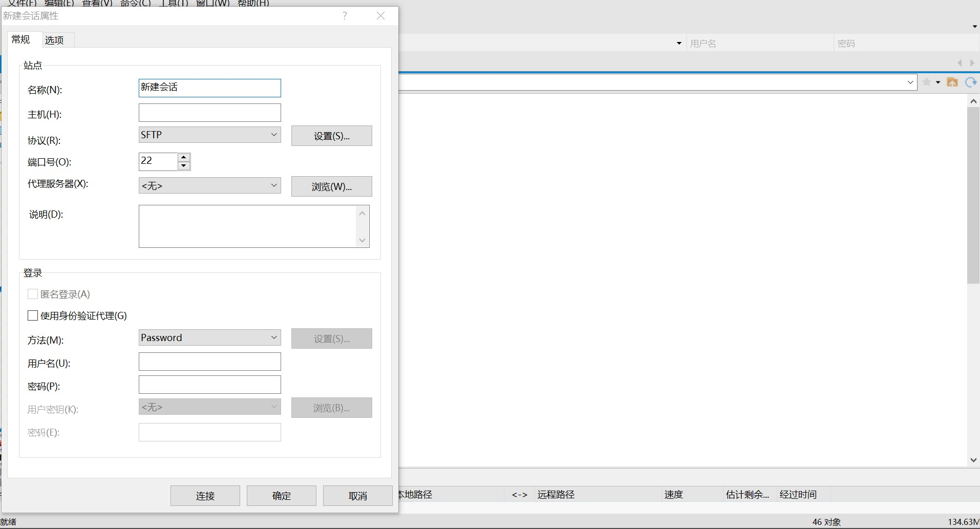
Task: Click the 名称 session name field
Action: pyautogui.click(x=210, y=88)
